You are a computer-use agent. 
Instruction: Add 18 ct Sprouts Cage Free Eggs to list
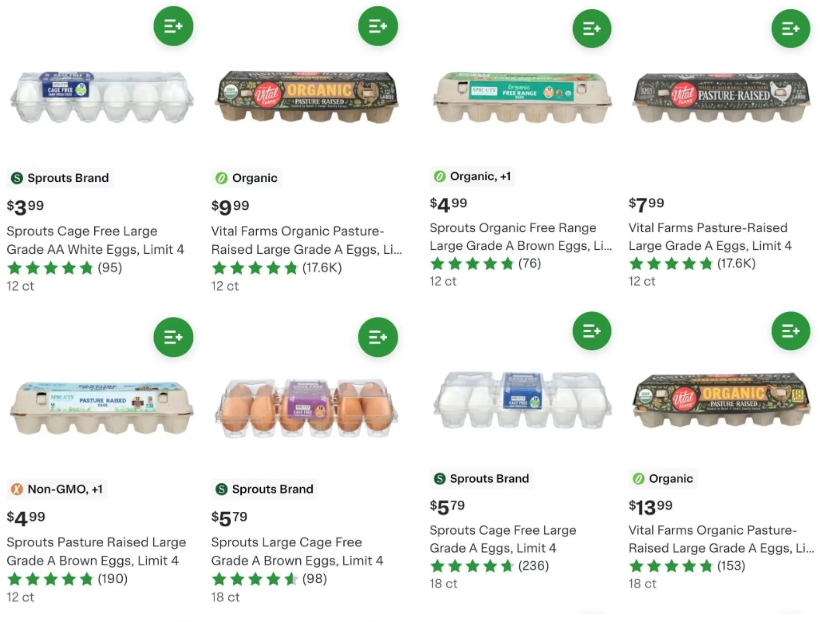(591, 330)
